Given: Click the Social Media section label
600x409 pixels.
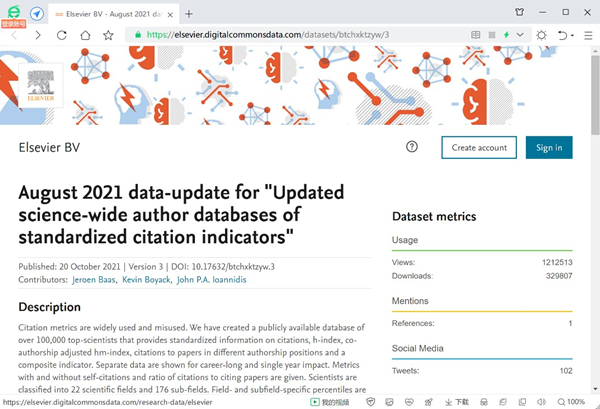Looking at the screenshot, I should click(x=417, y=348).
